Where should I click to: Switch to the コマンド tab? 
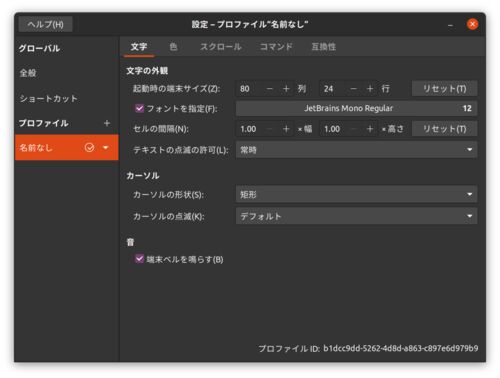tap(276, 47)
